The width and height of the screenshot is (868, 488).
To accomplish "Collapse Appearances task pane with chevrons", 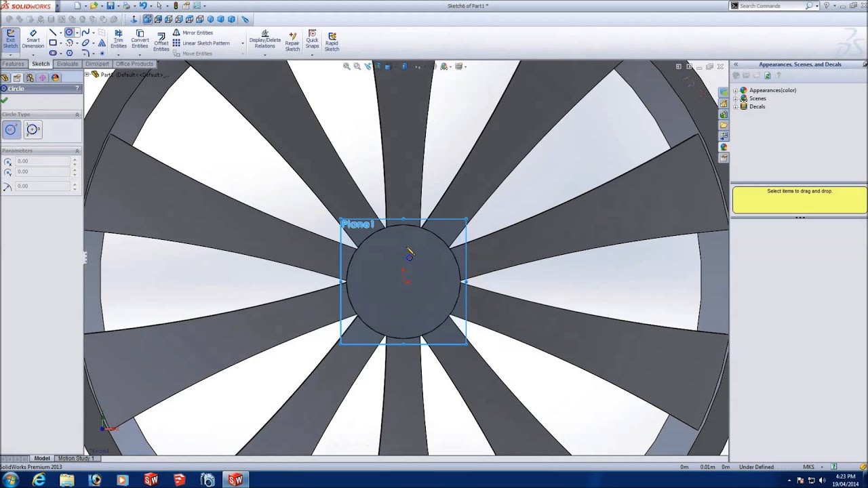I will 736,64.
